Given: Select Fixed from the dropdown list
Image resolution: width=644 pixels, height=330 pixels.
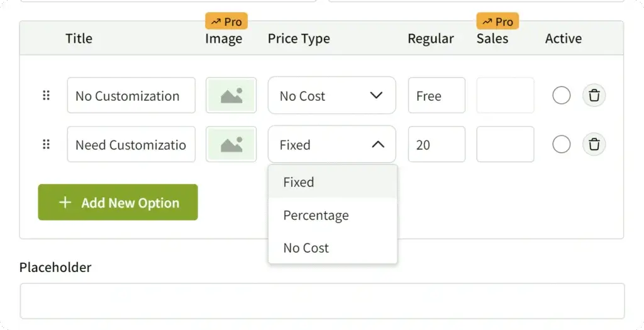Looking at the screenshot, I should 299,183.
